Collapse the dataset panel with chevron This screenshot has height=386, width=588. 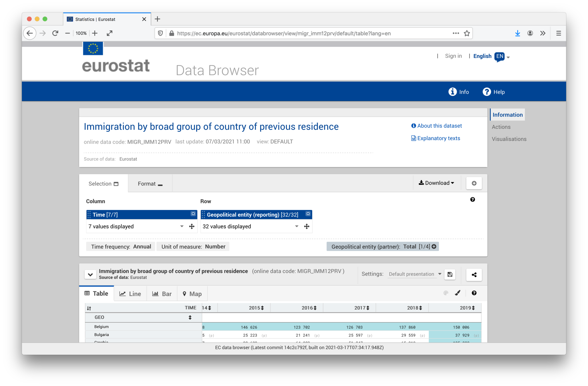click(x=90, y=274)
